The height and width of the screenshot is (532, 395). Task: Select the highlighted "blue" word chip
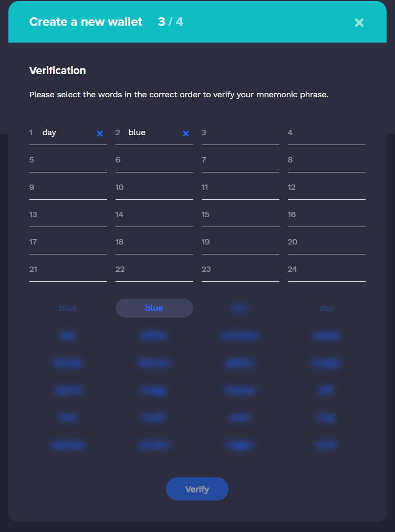[154, 308]
